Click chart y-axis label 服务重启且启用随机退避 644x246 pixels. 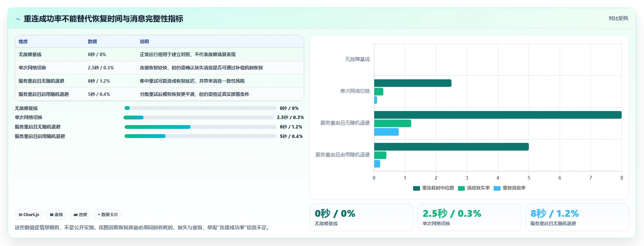[x=343, y=155]
